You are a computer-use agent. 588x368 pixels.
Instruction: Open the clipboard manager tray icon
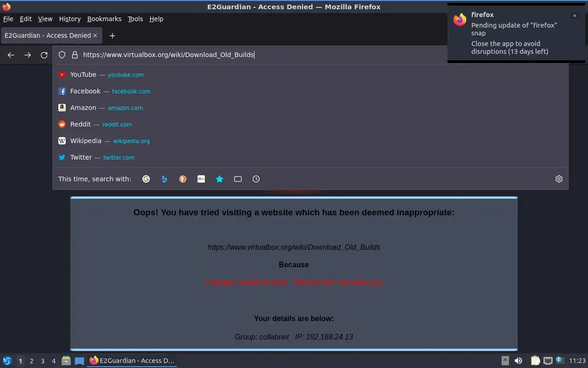click(535, 361)
